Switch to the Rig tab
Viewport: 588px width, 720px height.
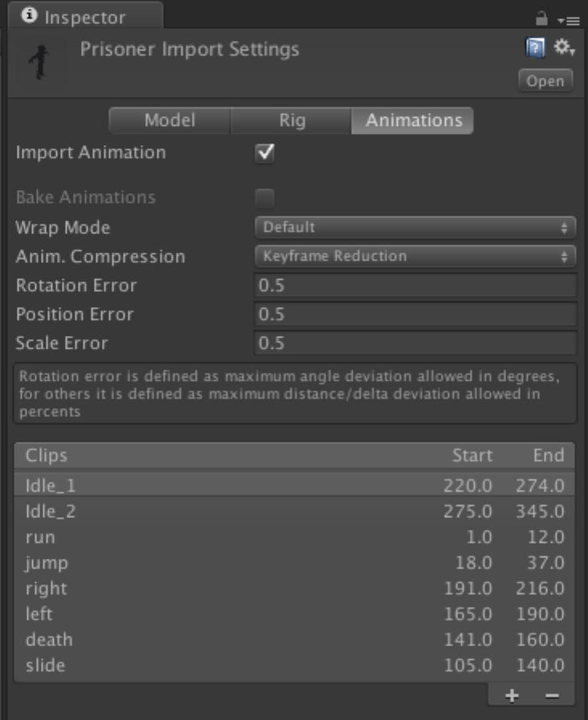(292, 121)
